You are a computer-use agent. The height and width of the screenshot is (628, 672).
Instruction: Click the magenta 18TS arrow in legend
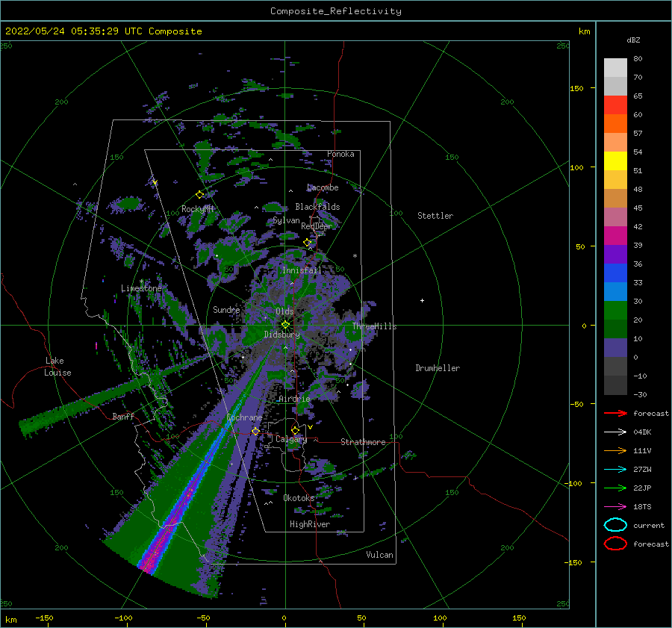615,507
